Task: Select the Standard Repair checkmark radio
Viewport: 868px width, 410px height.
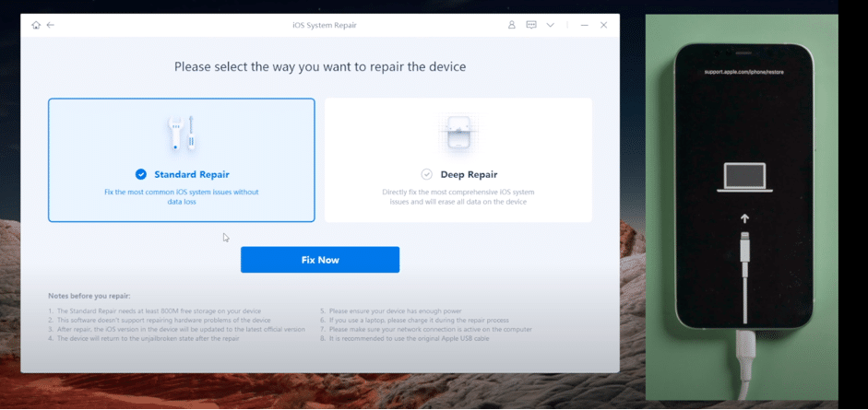Action: tap(141, 174)
